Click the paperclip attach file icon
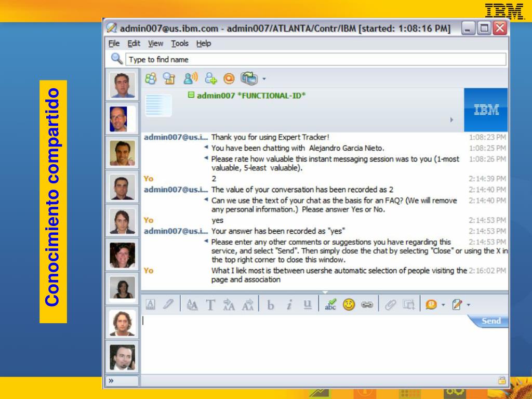The width and height of the screenshot is (532, 399). 391,304
